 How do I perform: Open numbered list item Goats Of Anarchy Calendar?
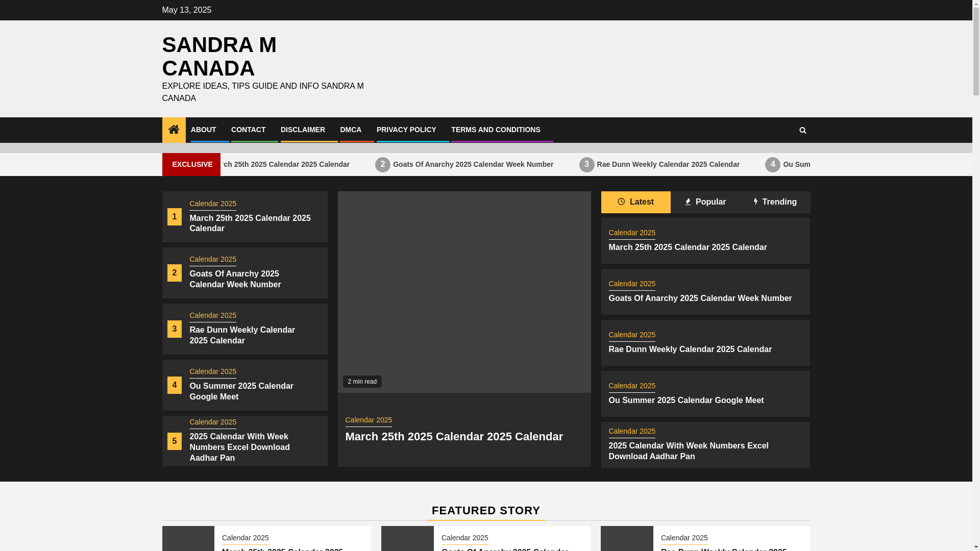pos(235,279)
